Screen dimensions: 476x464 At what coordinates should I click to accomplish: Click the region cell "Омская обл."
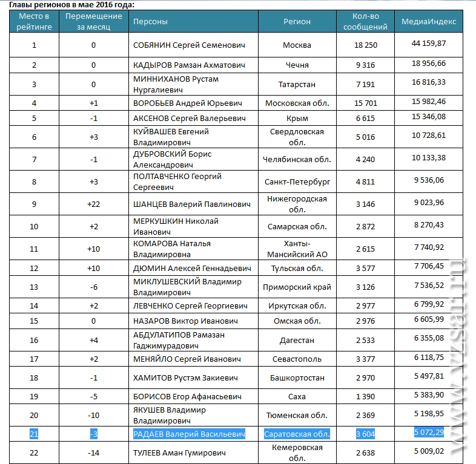[x=297, y=321]
